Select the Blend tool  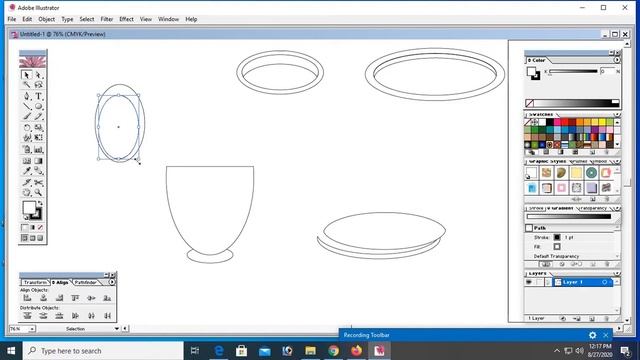pos(38,171)
